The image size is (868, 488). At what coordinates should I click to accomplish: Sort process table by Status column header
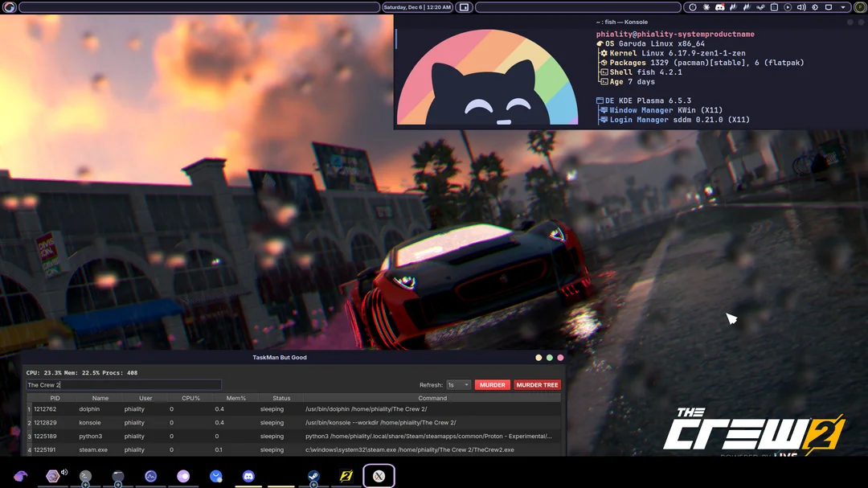coord(281,398)
